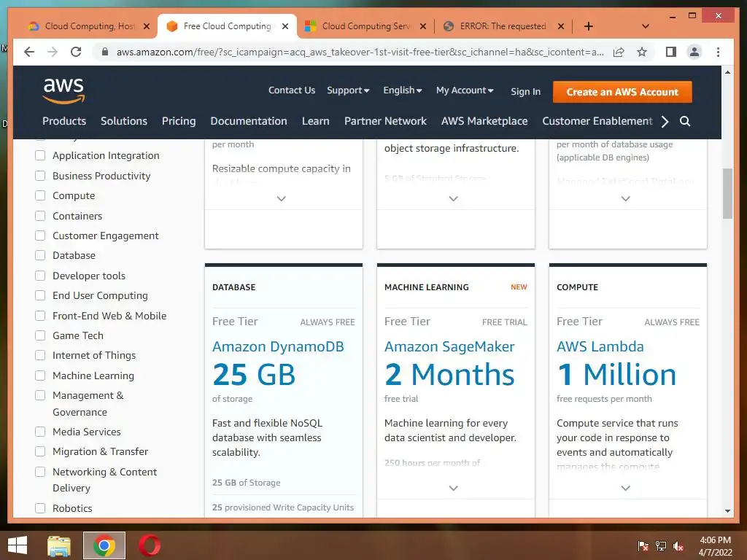Open the Products menu
Image resolution: width=747 pixels, height=560 pixels.
(64, 121)
